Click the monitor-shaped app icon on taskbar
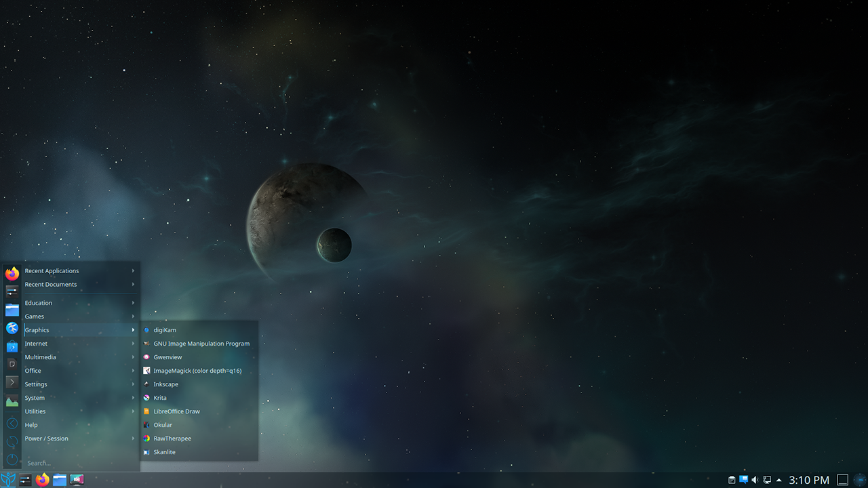 tap(77, 480)
